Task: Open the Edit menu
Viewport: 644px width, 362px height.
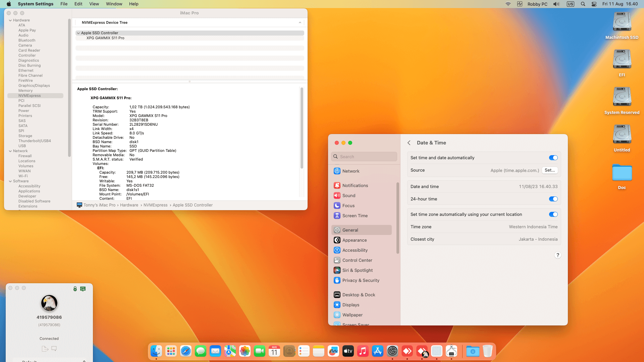Action: pyautogui.click(x=78, y=4)
